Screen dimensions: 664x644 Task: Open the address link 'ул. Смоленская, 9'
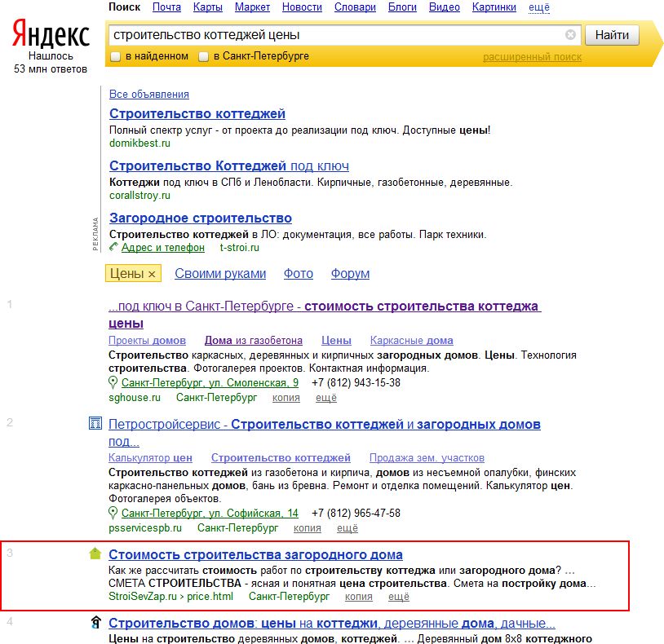pyautogui.click(x=210, y=382)
